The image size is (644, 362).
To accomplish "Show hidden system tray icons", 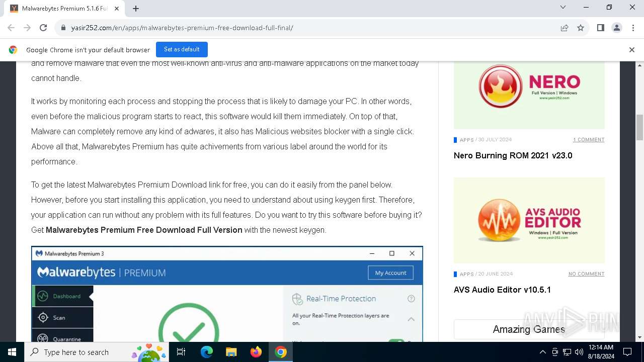I will [x=543, y=352].
